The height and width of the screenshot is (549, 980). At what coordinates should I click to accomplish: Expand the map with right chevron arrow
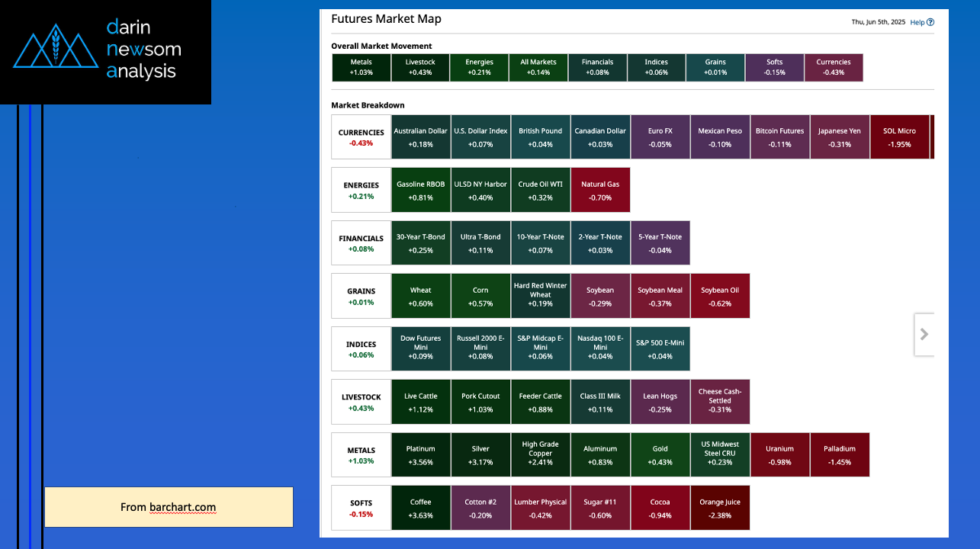[x=924, y=334]
